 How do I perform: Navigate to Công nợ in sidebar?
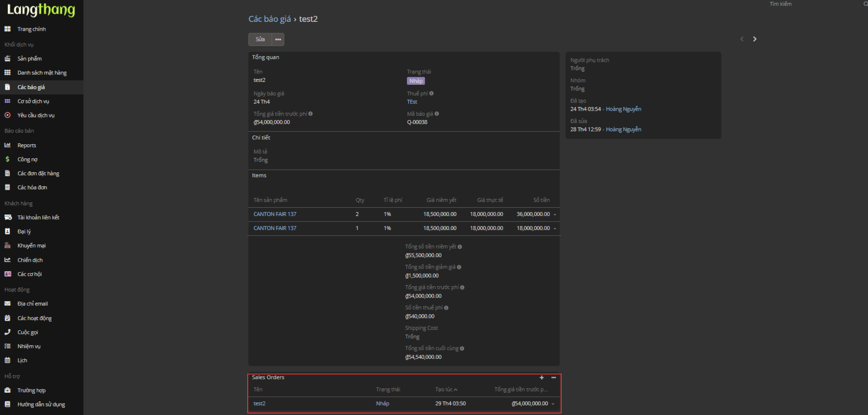tap(27, 159)
